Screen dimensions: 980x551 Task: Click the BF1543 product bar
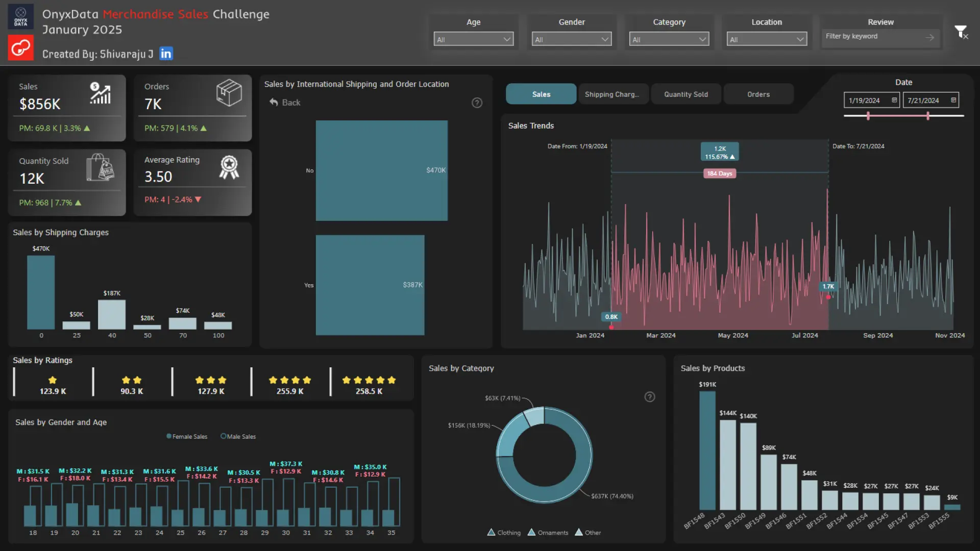[x=728, y=465]
